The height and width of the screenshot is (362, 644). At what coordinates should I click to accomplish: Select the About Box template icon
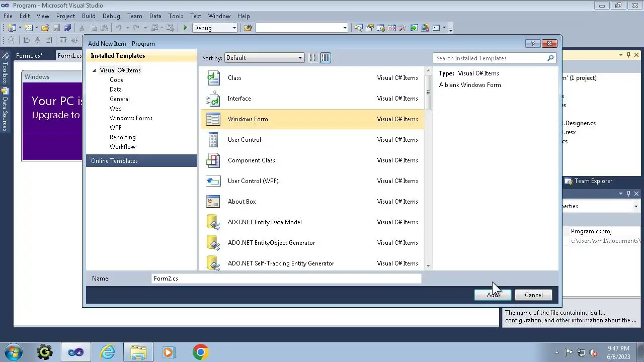pyautogui.click(x=213, y=202)
